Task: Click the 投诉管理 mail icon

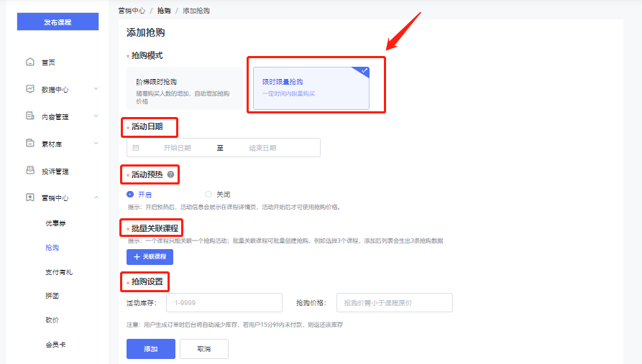Action: click(x=29, y=171)
